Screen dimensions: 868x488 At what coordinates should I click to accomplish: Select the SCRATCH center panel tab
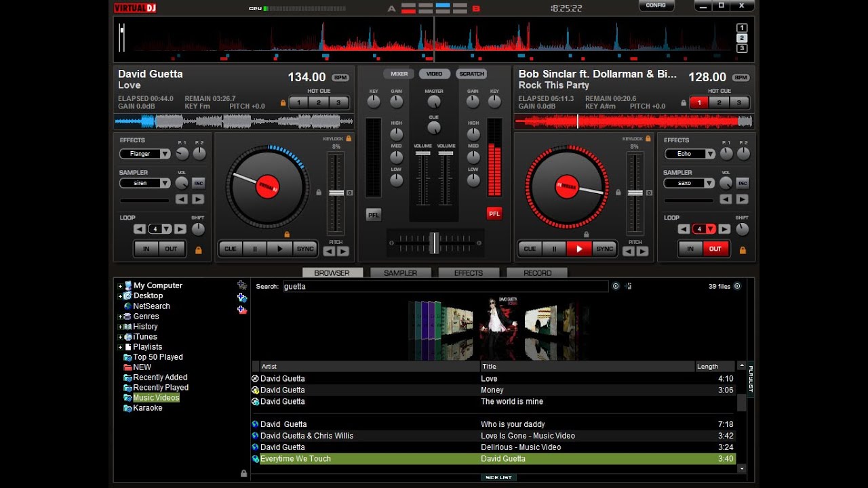coord(471,74)
